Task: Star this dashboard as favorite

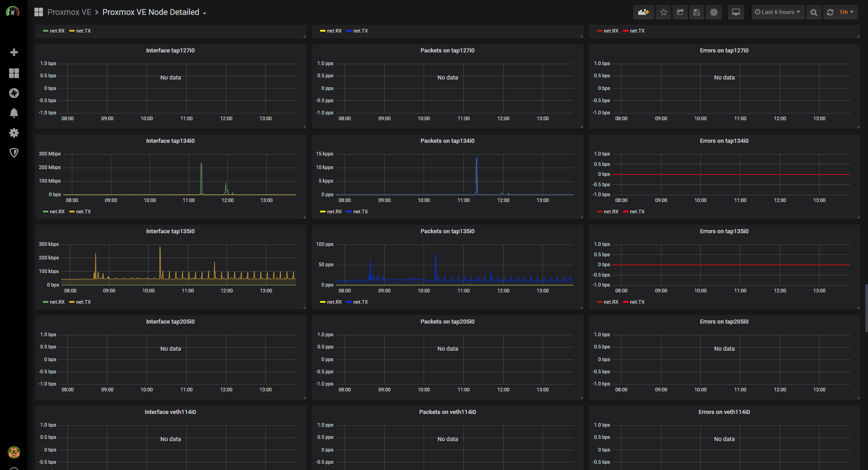Action: (663, 12)
